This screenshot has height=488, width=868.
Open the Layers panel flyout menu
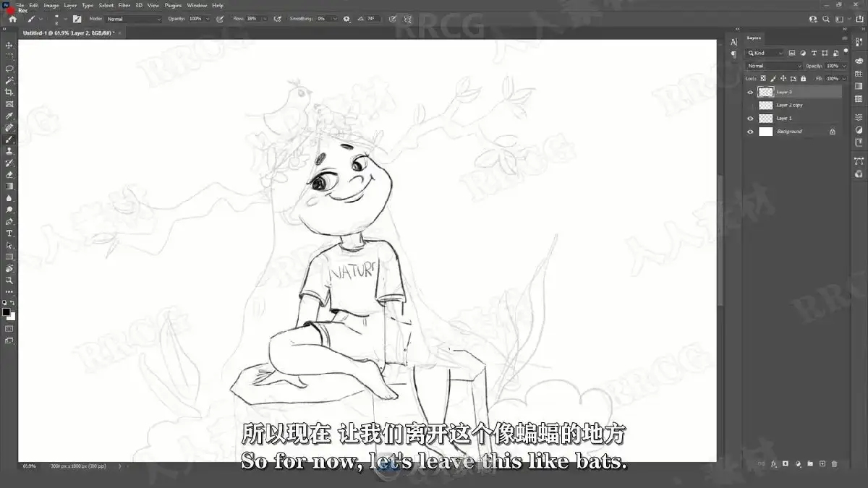[x=844, y=38]
